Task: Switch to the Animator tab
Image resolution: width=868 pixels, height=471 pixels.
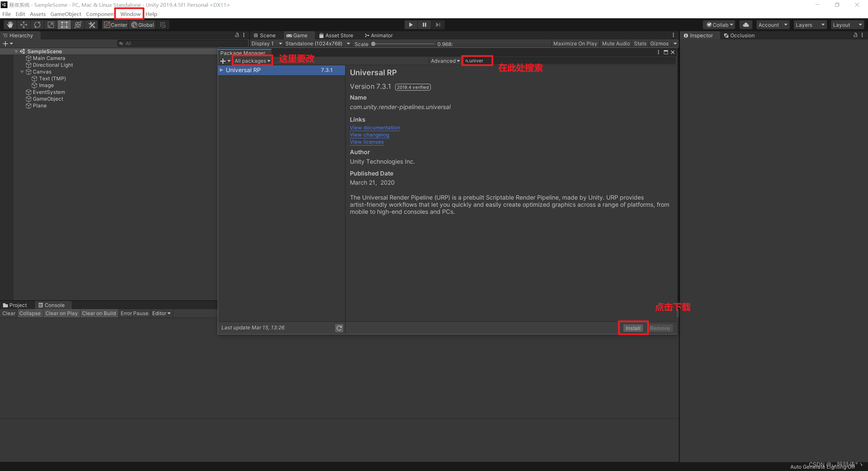Action: pos(378,35)
